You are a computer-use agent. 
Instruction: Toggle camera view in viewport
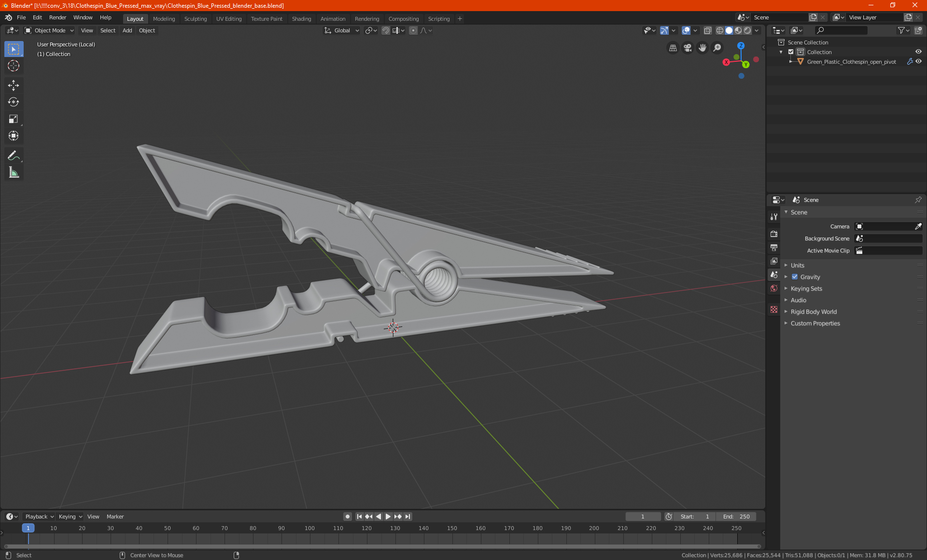[688, 48]
